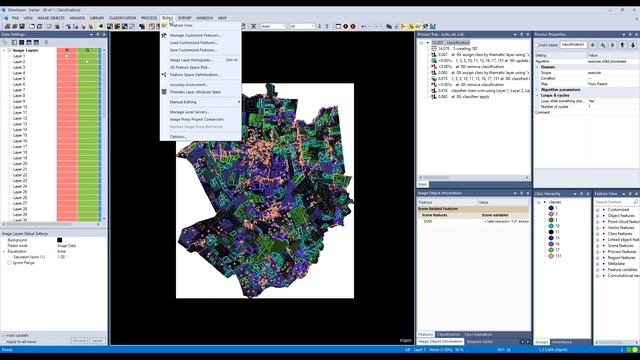This screenshot has height=360, width=640.
Task: Click the add child process icon
Action: tap(603, 45)
